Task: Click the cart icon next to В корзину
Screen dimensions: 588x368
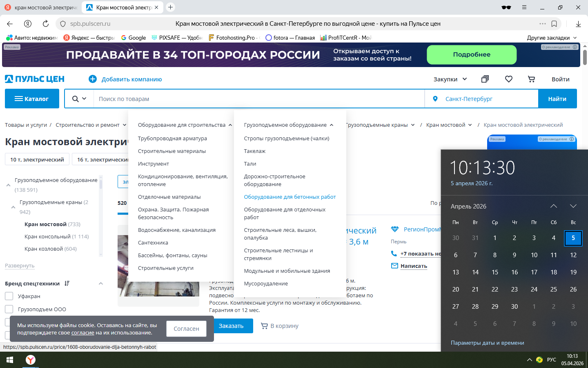Action: pyautogui.click(x=264, y=326)
